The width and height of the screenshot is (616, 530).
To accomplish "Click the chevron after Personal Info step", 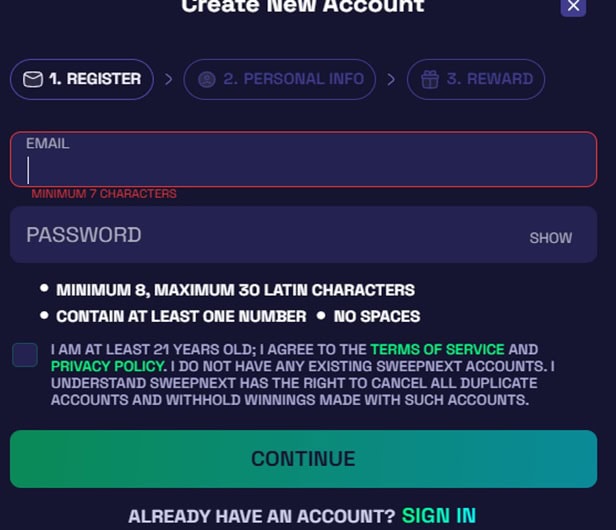I will (391, 80).
